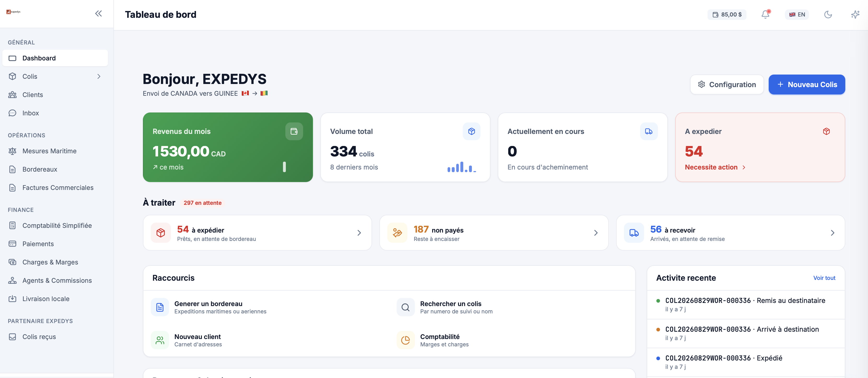Screen dimensions: 868x378
Task: Open the 54 à expédier card chevron
Action: point(359,233)
